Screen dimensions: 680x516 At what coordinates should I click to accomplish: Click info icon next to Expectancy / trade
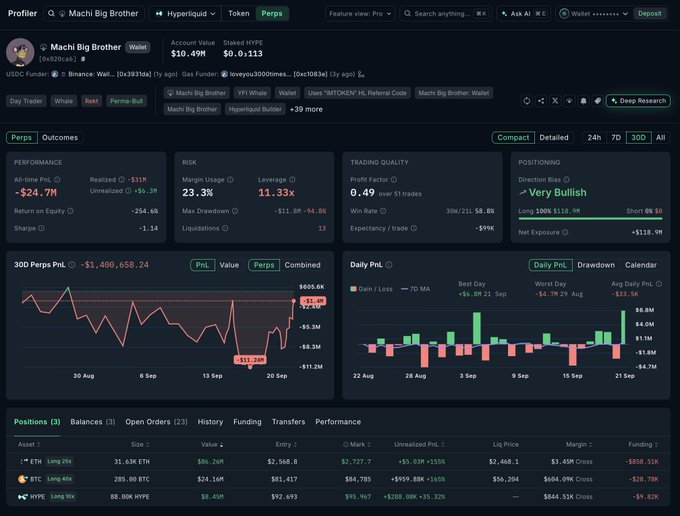pyautogui.click(x=414, y=228)
